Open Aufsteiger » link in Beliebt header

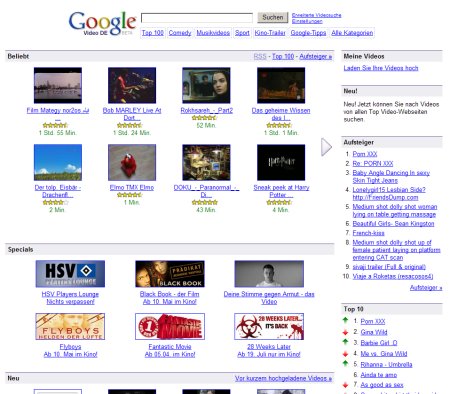(316, 56)
